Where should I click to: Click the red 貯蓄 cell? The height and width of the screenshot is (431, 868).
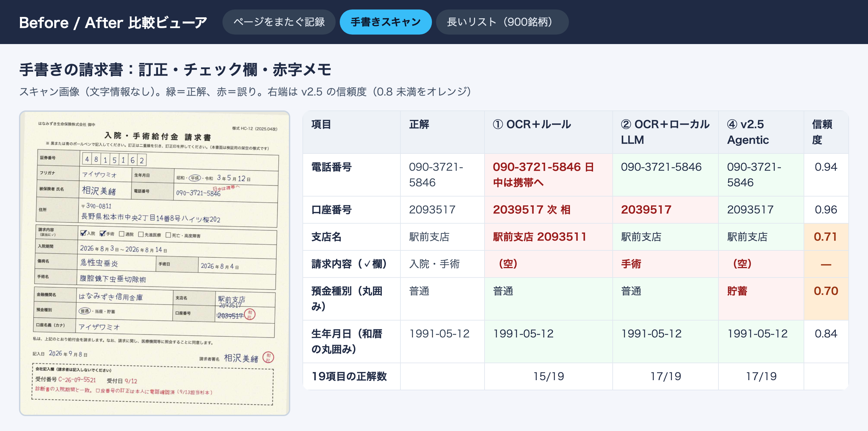[x=761, y=299]
